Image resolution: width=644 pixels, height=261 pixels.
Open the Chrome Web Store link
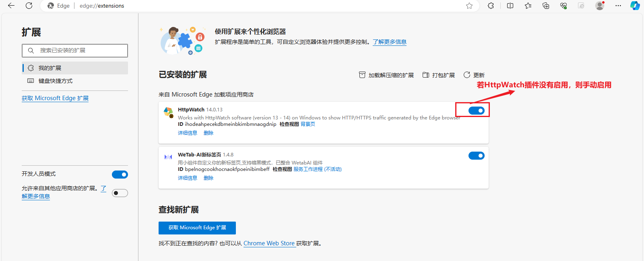pos(269,243)
